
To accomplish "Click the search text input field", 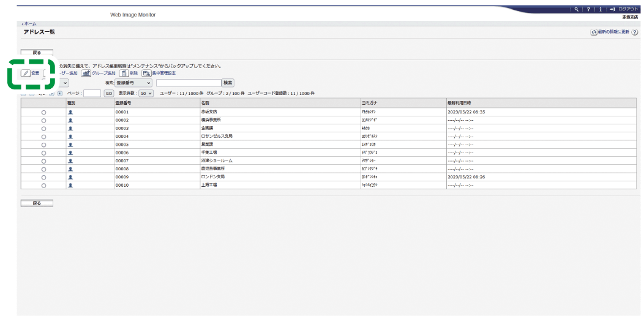I will [x=188, y=82].
